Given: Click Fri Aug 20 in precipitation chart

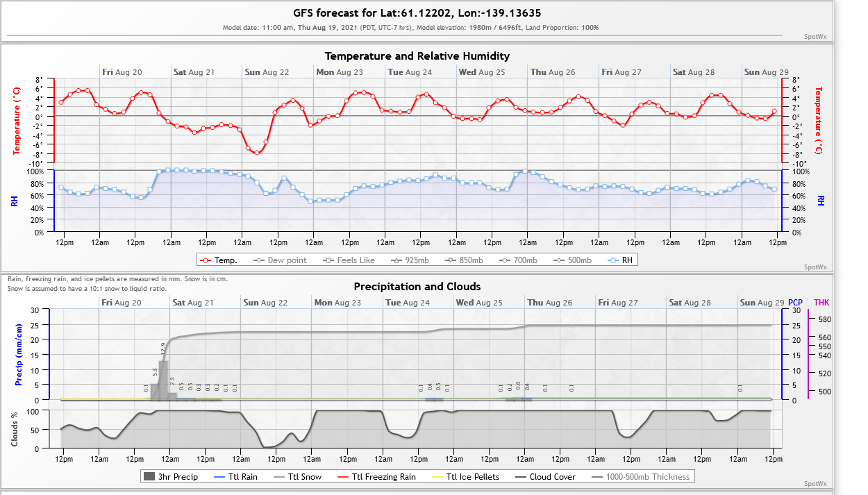Looking at the screenshot, I should [122, 303].
